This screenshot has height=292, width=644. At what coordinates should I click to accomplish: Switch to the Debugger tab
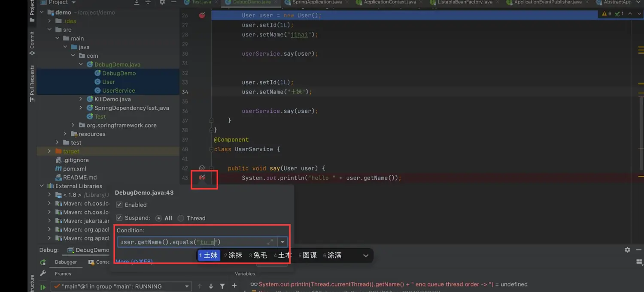pos(66,262)
